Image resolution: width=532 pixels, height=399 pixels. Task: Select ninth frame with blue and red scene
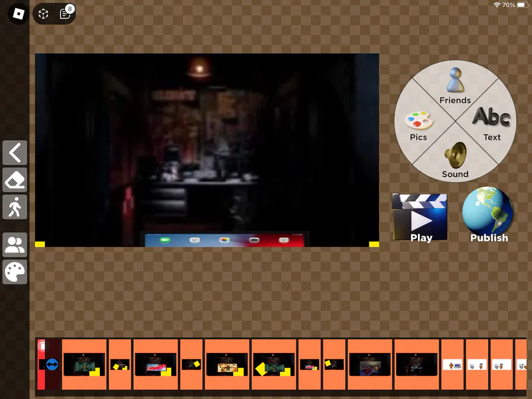click(370, 364)
